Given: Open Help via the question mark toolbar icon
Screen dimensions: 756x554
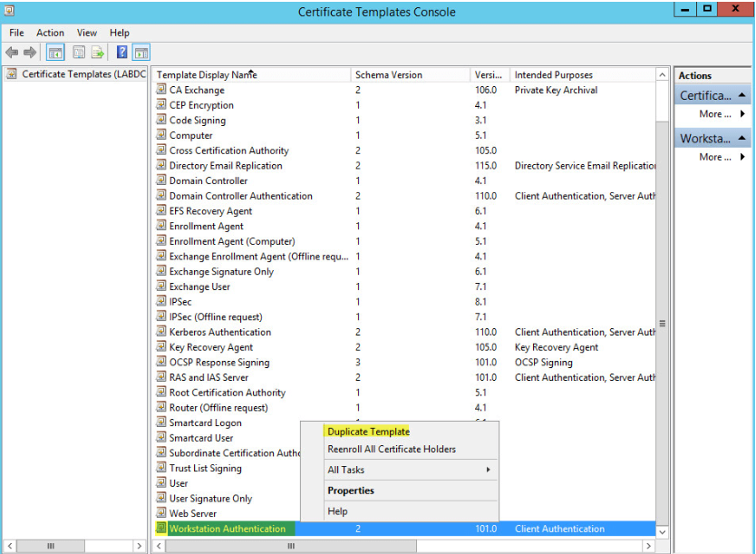Looking at the screenshot, I should [120, 52].
